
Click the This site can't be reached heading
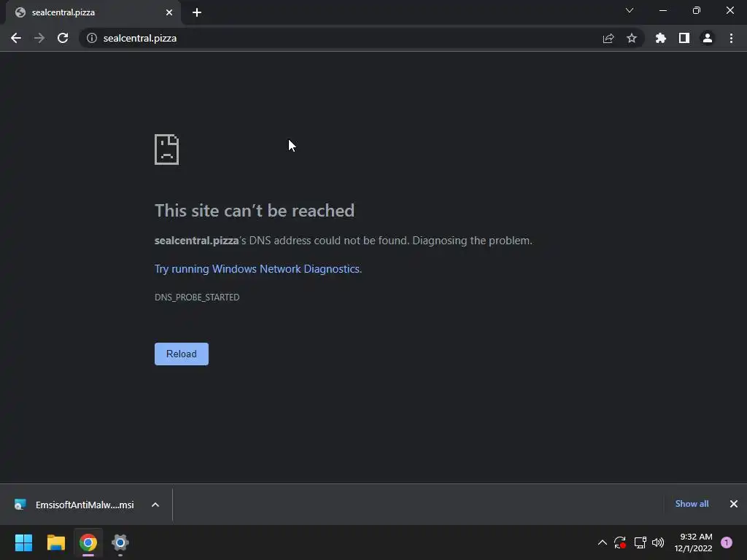[x=255, y=211]
